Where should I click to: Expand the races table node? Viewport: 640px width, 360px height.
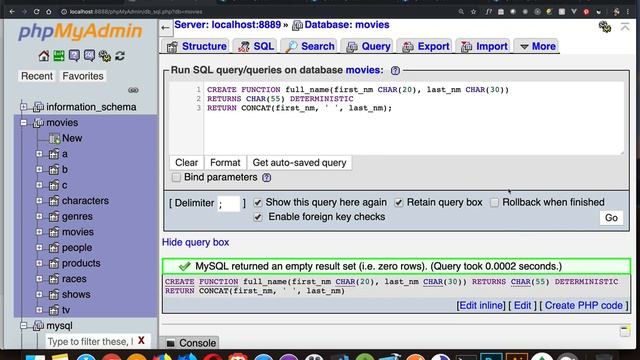pyautogui.click(x=39, y=279)
